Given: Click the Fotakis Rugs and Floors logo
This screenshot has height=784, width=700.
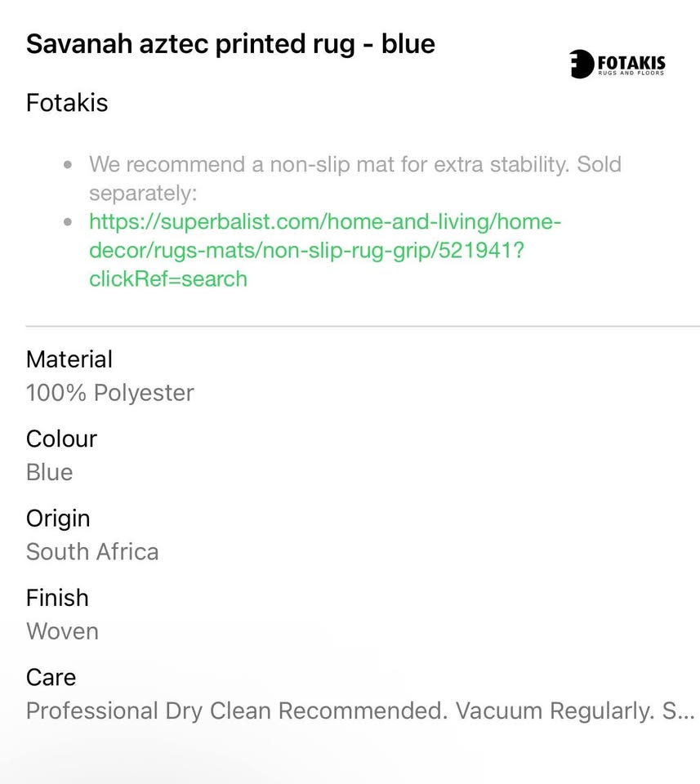Looking at the screenshot, I should coord(618,64).
